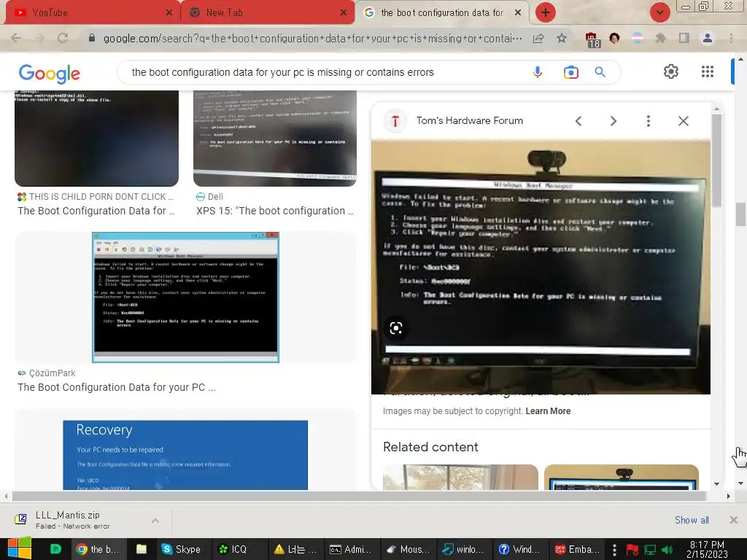Open the related content monitor thumbnail

(x=622, y=477)
